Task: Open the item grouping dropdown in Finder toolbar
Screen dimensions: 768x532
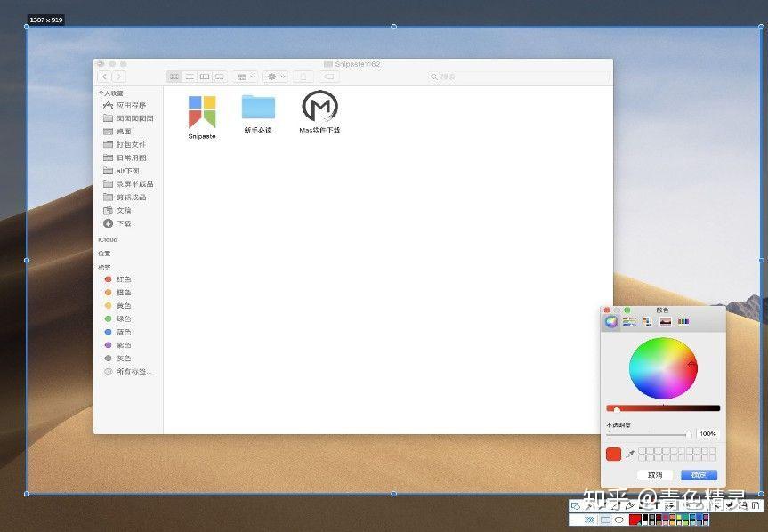Action: pyautogui.click(x=241, y=76)
